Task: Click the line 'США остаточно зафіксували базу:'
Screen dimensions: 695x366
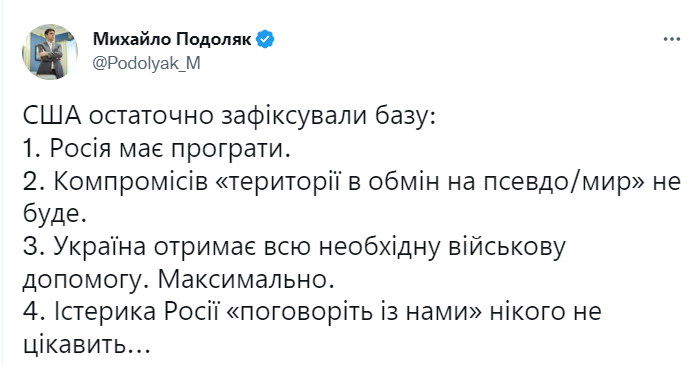Action: click(229, 117)
